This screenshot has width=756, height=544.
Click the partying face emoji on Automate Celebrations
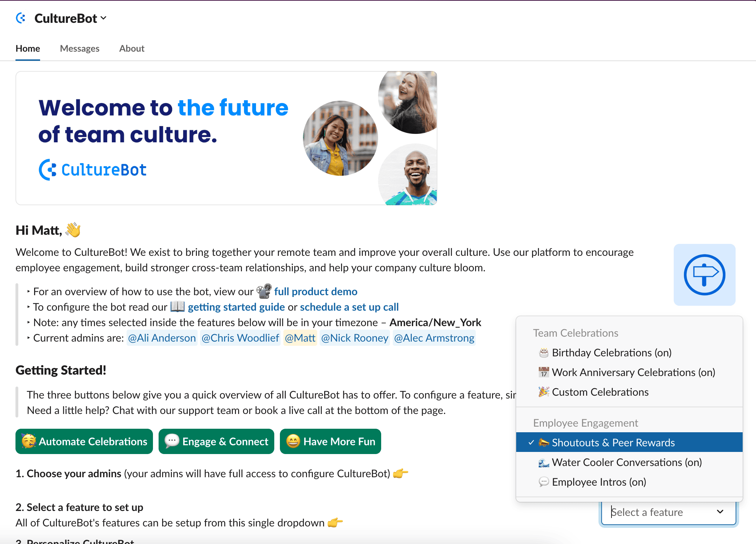tap(30, 441)
